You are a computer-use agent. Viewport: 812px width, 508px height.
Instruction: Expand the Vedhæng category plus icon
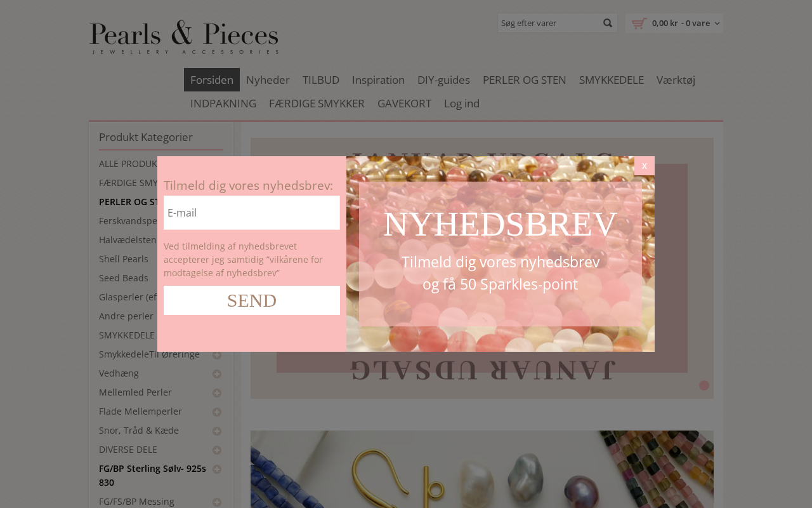click(x=217, y=374)
